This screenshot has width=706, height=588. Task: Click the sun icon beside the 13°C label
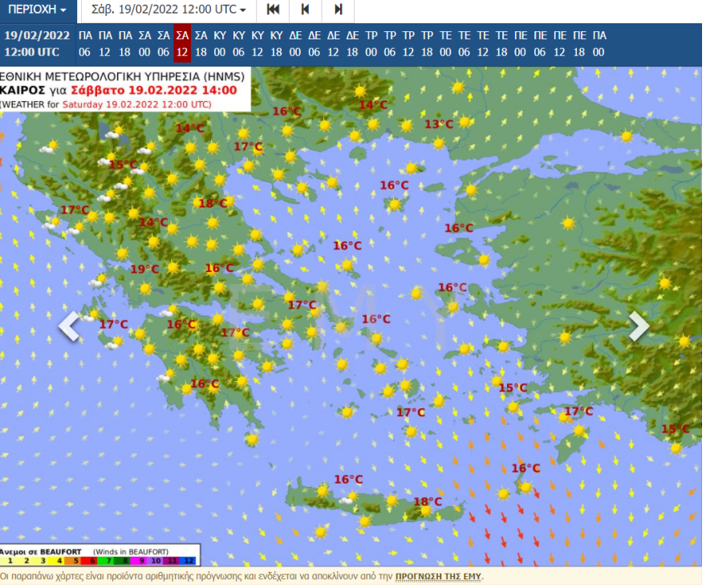coord(465,122)
